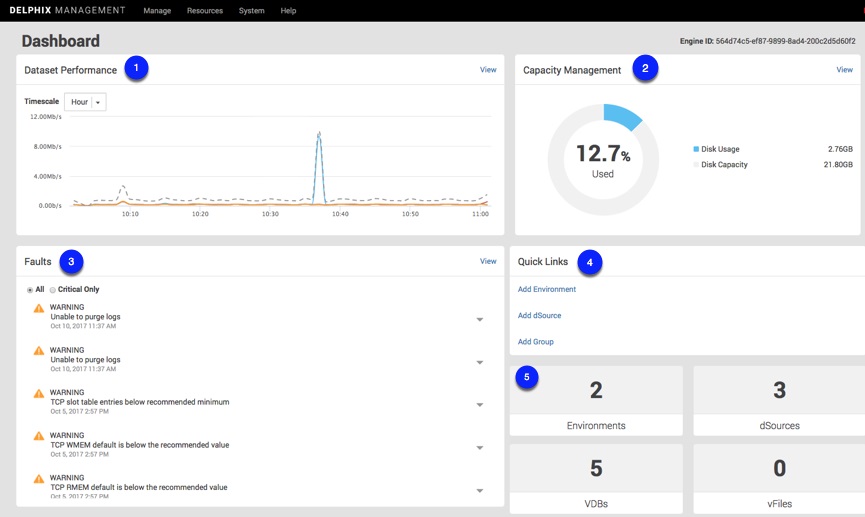Select the All faults radio button
Screen dimensions: 865x517
click(30, 290)
